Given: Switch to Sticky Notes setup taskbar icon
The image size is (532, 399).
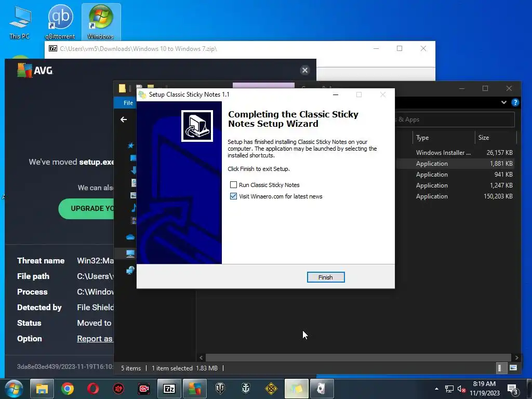Looking at the screenshot, I should pyautogui.click(x=297, y=389).
